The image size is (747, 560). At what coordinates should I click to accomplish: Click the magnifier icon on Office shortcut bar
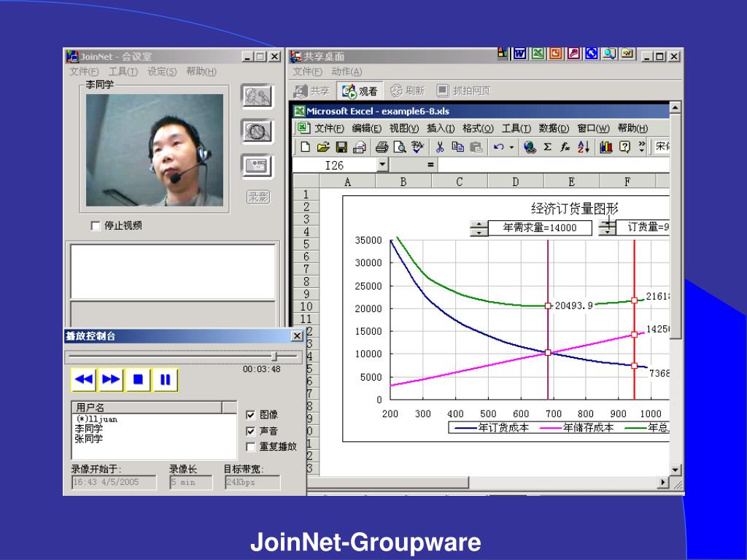(609, 54)
